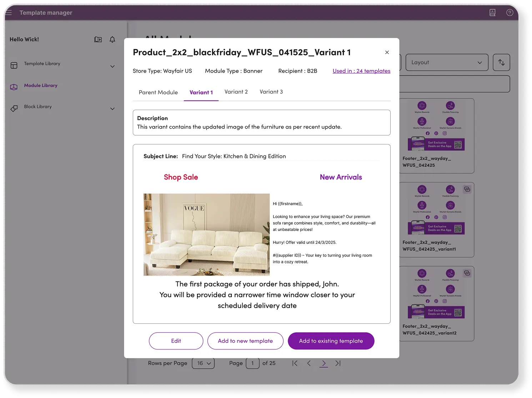
Task: Jump to first page arrow
Action: [x=295, y=363]
